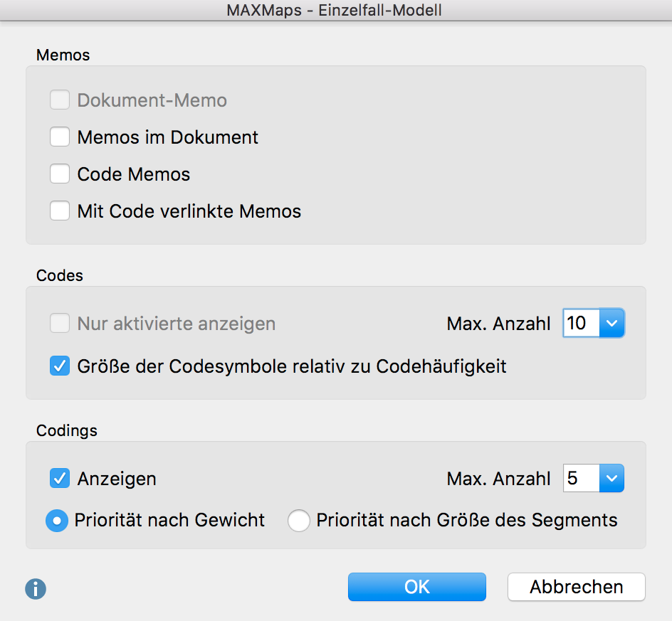Screen dimensions: 672x621
Task: Toggle Nur aktivierte anzeigen checkbox
Action: pos(60,323)
